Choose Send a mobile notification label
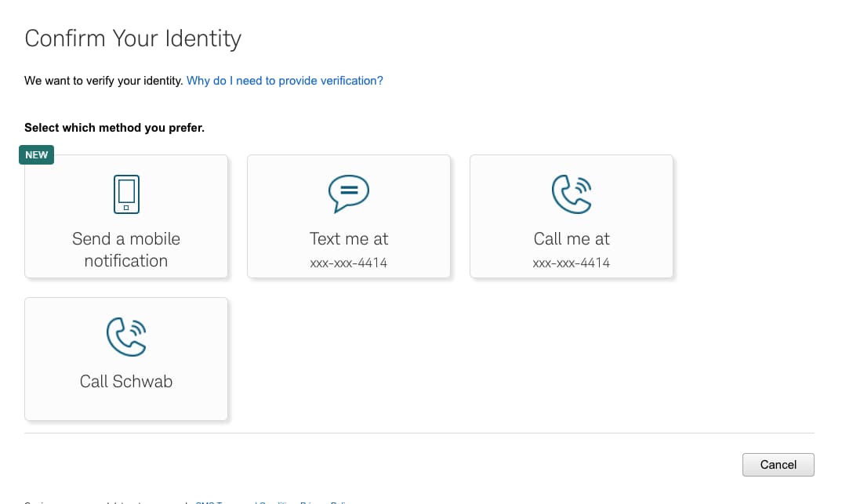Image resolution: width=842 pixels, height=504 pixels. (x=126, y=250)
